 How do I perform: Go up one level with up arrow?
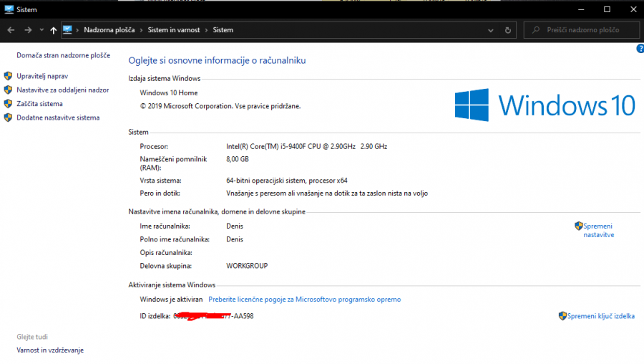tap(54, 30)
